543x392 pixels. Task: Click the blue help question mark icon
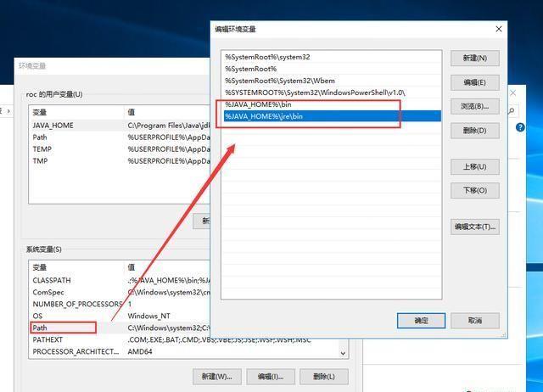coord(520,127)
